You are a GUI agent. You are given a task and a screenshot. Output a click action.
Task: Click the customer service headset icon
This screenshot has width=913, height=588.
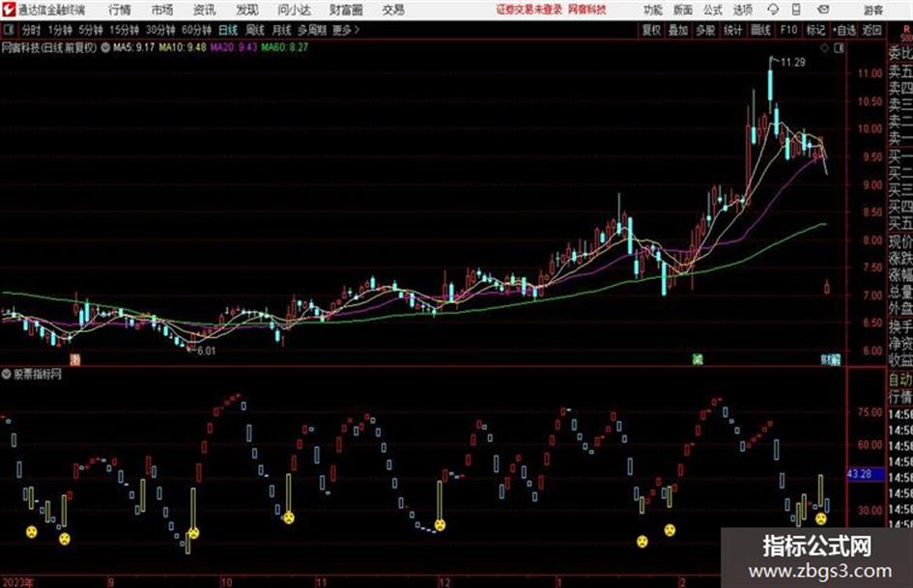(773, 10)
